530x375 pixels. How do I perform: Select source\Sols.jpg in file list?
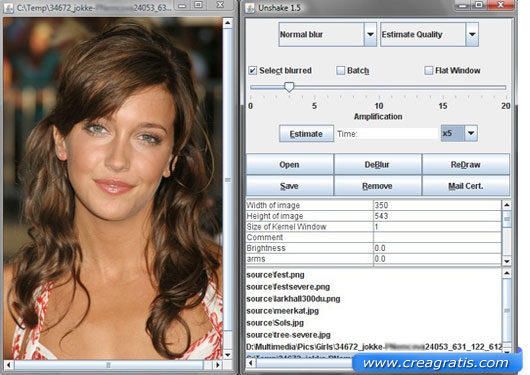click(x=275, y=323)
